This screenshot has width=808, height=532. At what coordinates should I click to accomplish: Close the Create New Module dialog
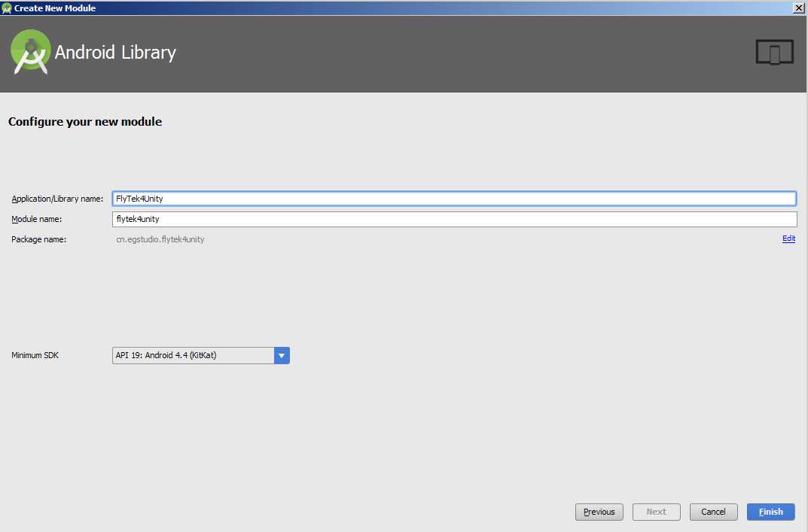point(798,8)
